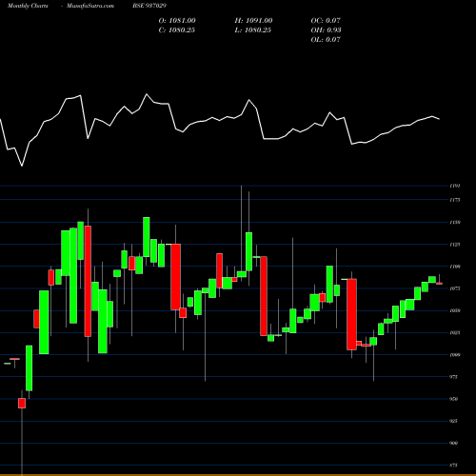Viewport: 476px width, 476px height.
Task: Click the close value 'C: 1080.25'
Action: (x=177, y=30)
